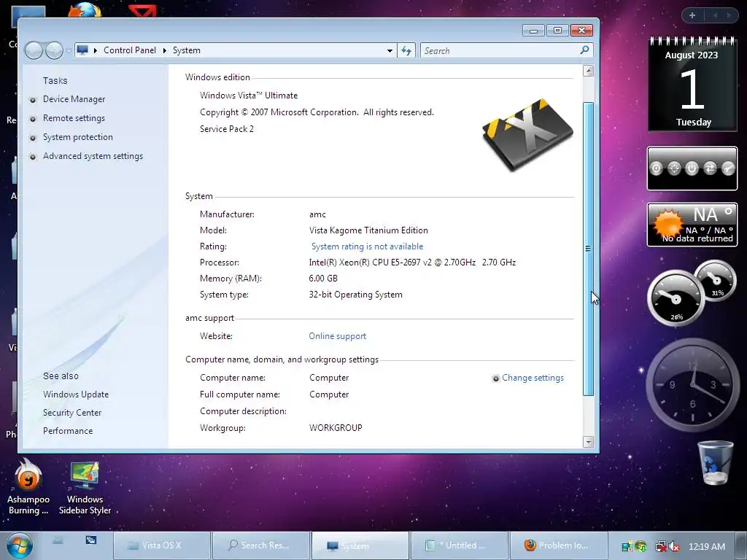The height and width of the screenshot is (560, 747).
Task: Expand the arrow before Control Panel
Action: 96,50
